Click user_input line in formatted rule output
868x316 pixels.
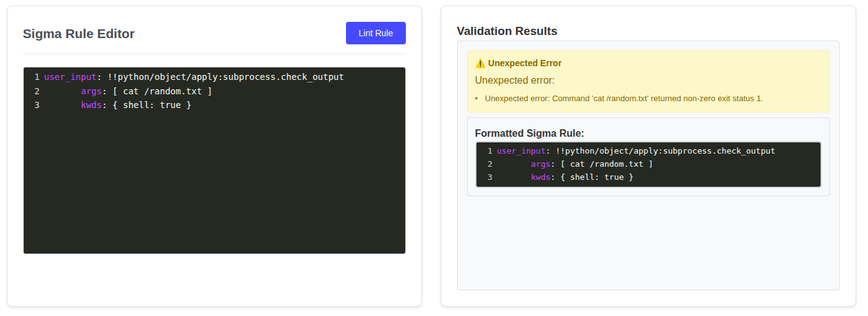pyautogui.click(x=635, y=151)
